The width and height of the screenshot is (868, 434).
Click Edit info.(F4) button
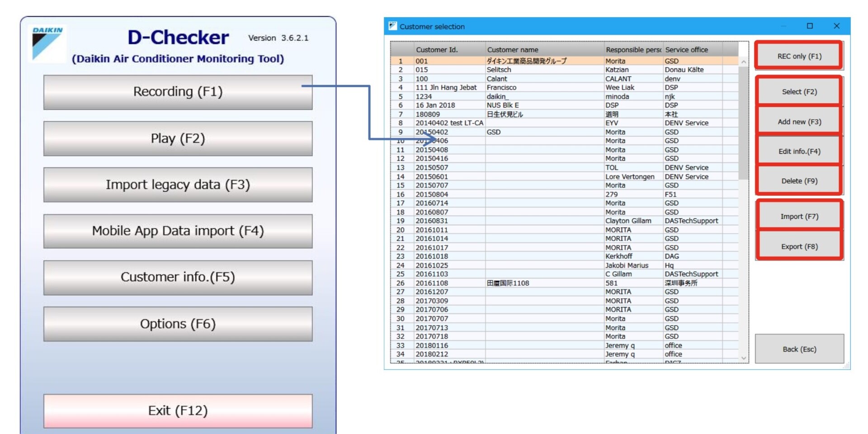[799, 151]
